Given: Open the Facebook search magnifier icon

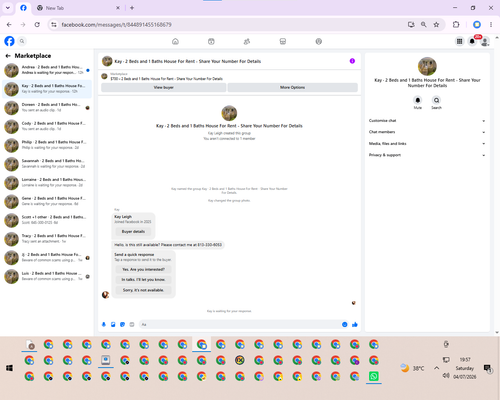Looking at the screenshot, I should coord(22,41).
